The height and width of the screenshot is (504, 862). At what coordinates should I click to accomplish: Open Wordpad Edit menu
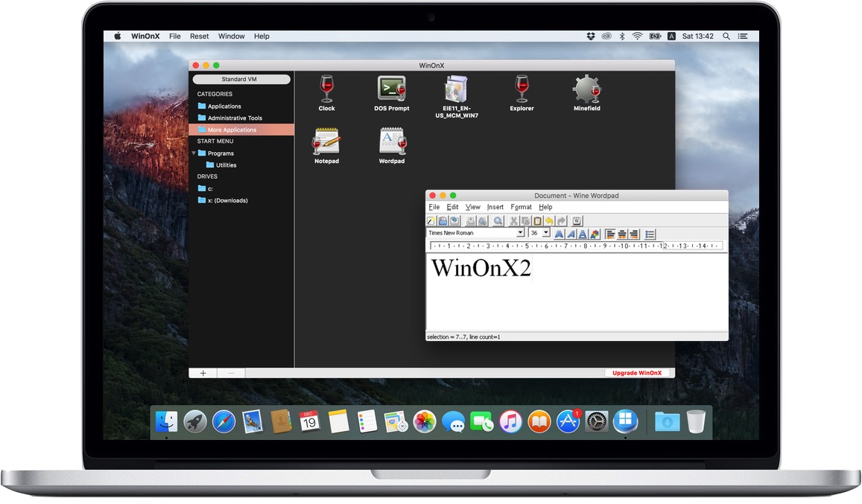[x=452, y=207]
